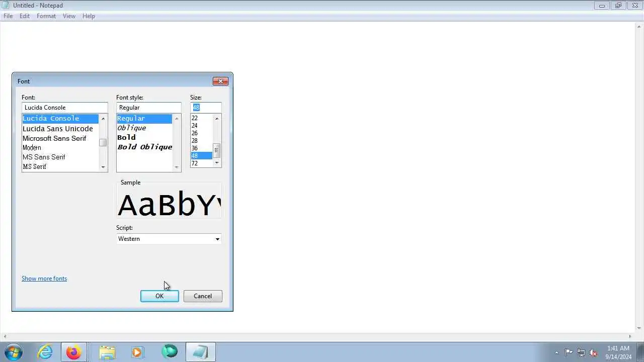Select Lucida Console in font list
Viewport: 644px width, 362px height.
60,119
